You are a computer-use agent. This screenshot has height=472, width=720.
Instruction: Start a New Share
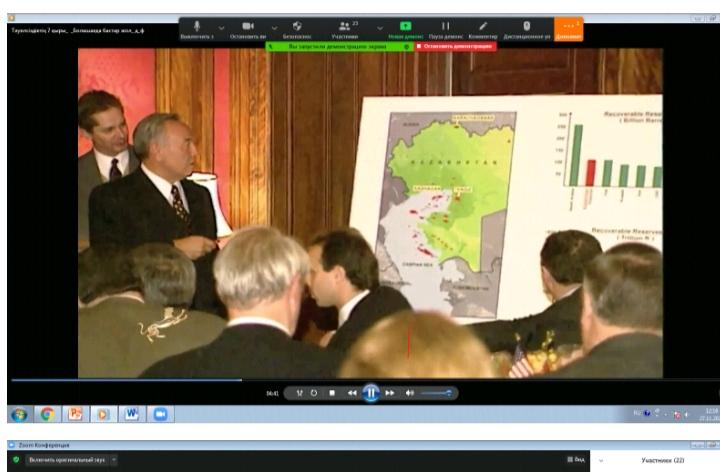tap(405, 29)
